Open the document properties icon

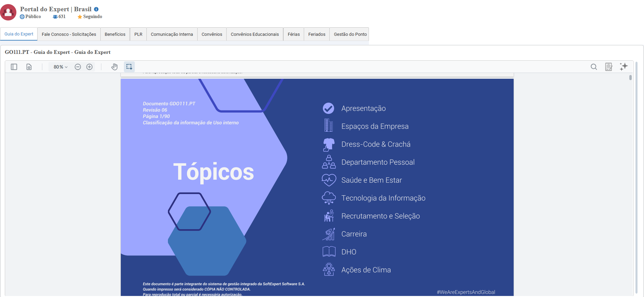point(29,67)
